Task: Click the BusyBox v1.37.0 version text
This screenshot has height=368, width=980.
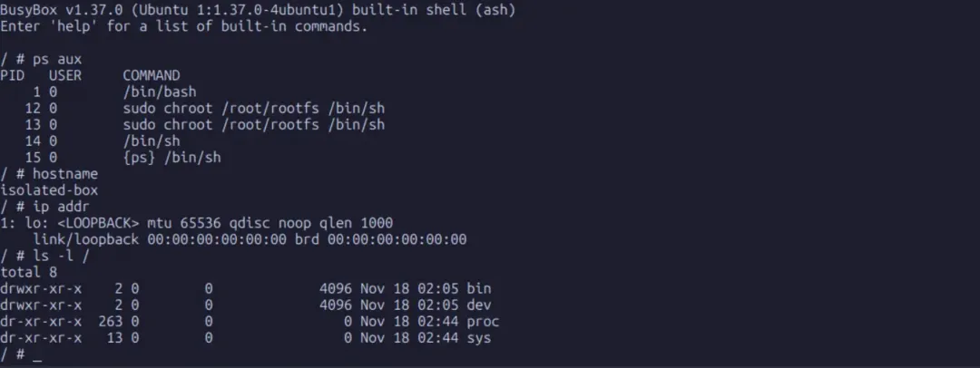Action: [56, 8]
